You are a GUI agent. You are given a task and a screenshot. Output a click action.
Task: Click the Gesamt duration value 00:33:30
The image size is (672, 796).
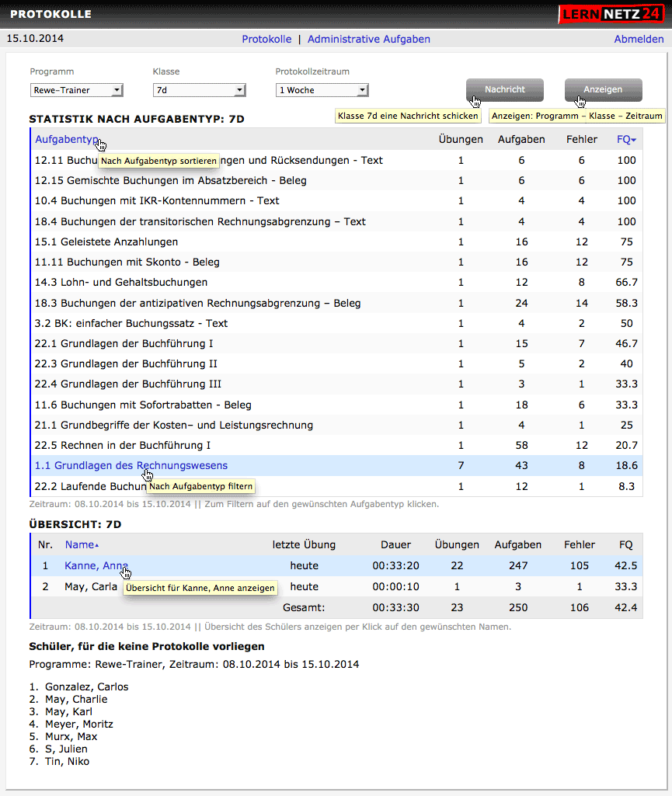pos(395,607)
